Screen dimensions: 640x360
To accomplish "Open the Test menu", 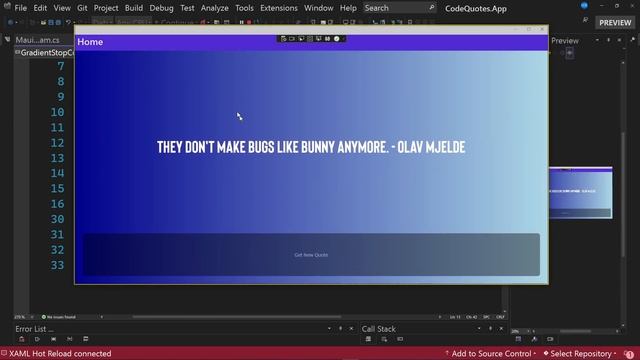I will pos(187,8).
